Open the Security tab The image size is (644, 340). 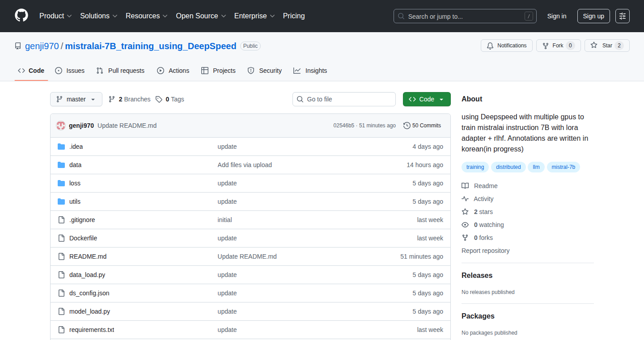click(265, 71)
